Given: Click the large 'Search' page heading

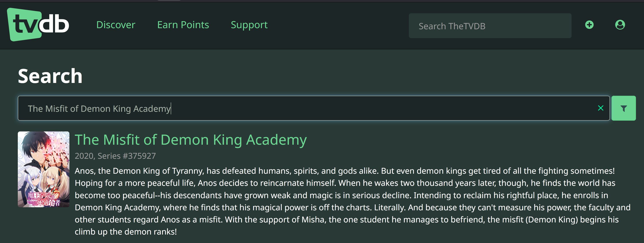Looking at the screenshot, I should click(x=50, y=76).
